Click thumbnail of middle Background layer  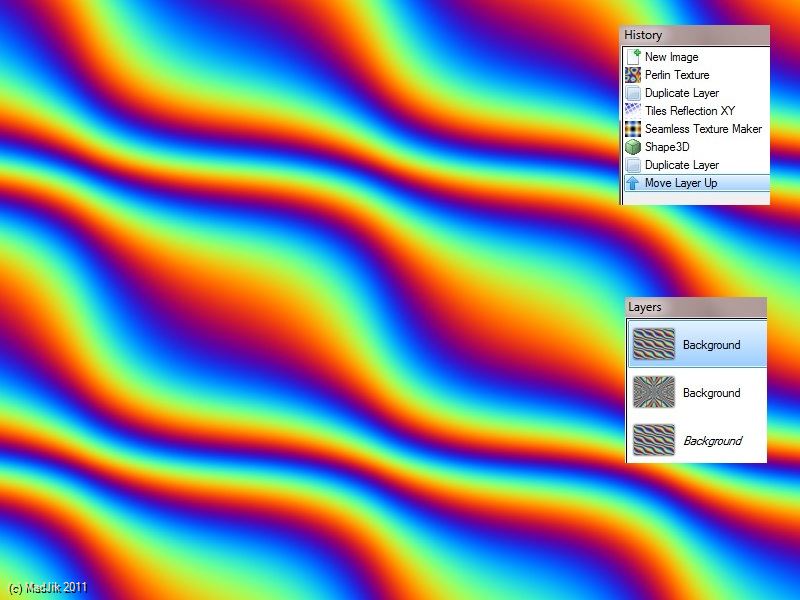pyautogui.click(x=654, y=392)
